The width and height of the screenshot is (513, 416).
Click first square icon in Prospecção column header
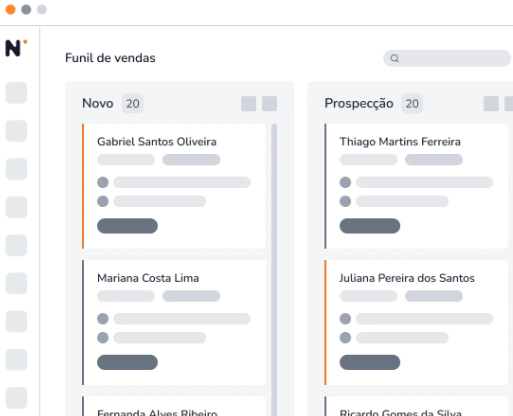[491, 104]
